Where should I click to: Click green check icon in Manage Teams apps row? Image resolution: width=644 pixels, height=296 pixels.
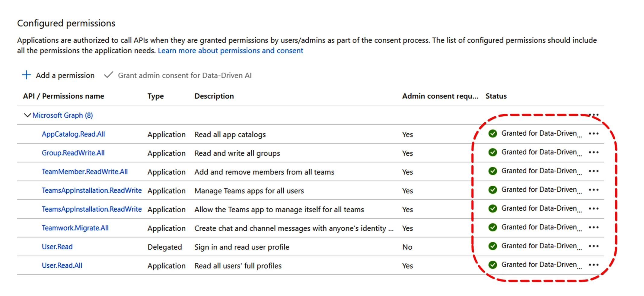493,190
